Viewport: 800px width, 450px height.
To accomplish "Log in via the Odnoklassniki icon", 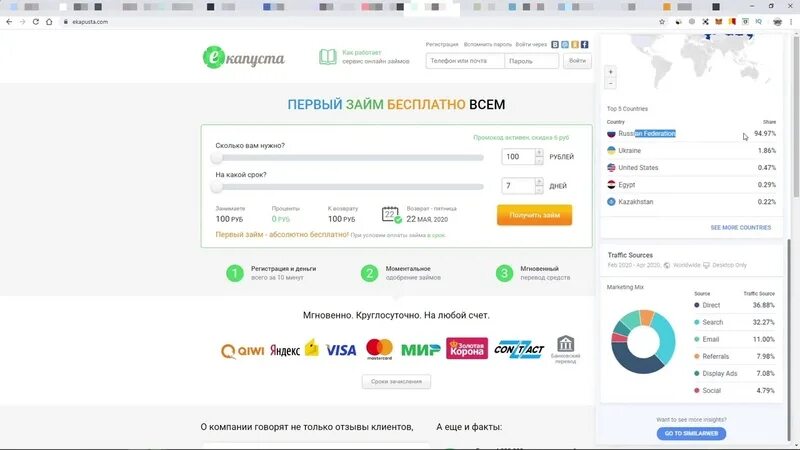I will click(x=574, y=44).
